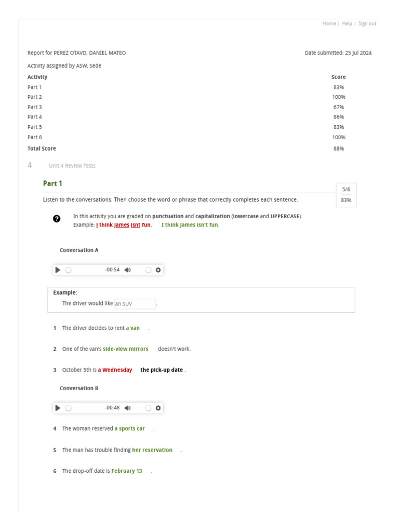Image resolution: width=399 pixels, height=532 pixels.
Task: Open the Help link
Action: click(x=347, y=24)
